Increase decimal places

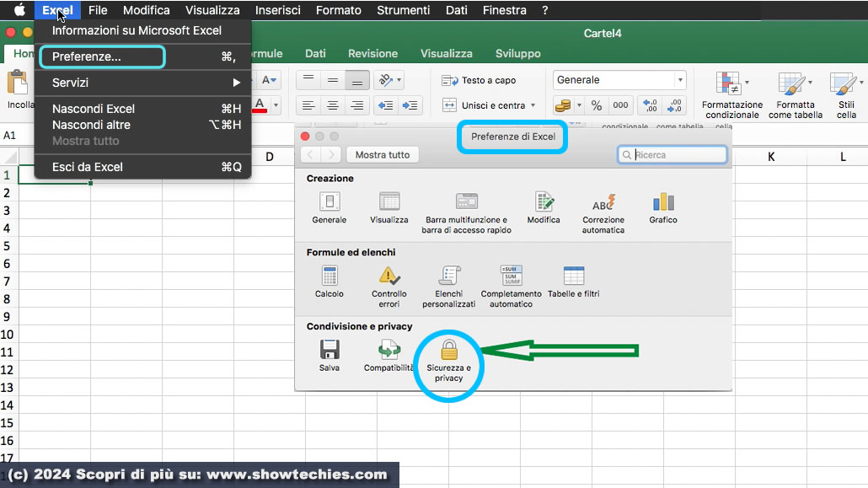point(650,105)
